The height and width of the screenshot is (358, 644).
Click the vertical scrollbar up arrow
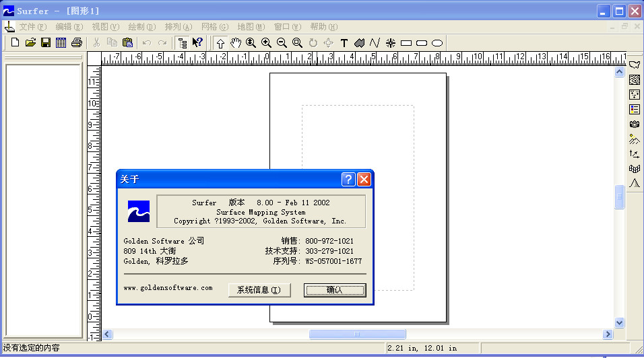point(619,72)
